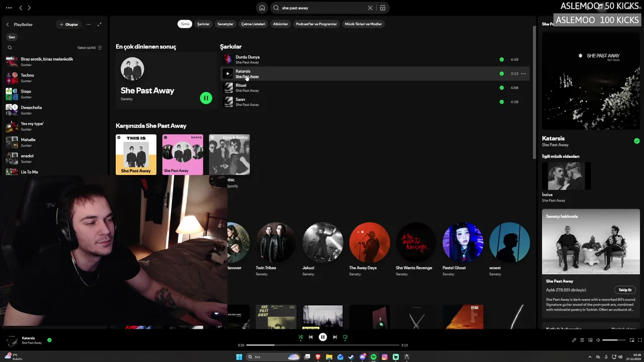The image size is (644, 362).
Task: Toggle saved checkmark in Now Playing panel
Action: point(636,141)
